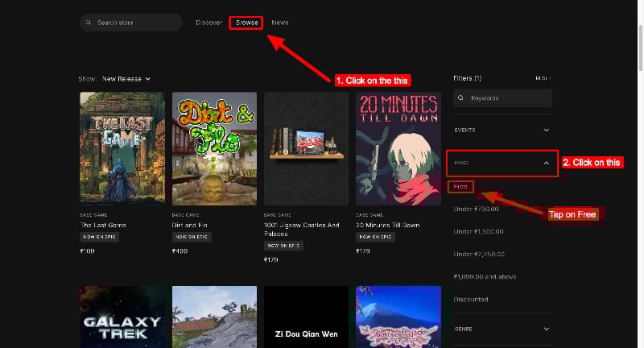This screenshot has height=348, width=644.
Task: Open the Discover tab
Action: 208,23
